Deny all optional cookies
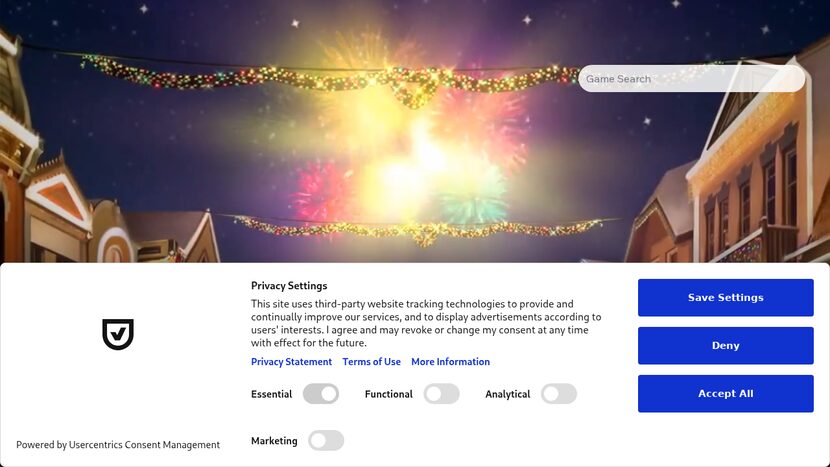830x467 pixels. (725, 345)
